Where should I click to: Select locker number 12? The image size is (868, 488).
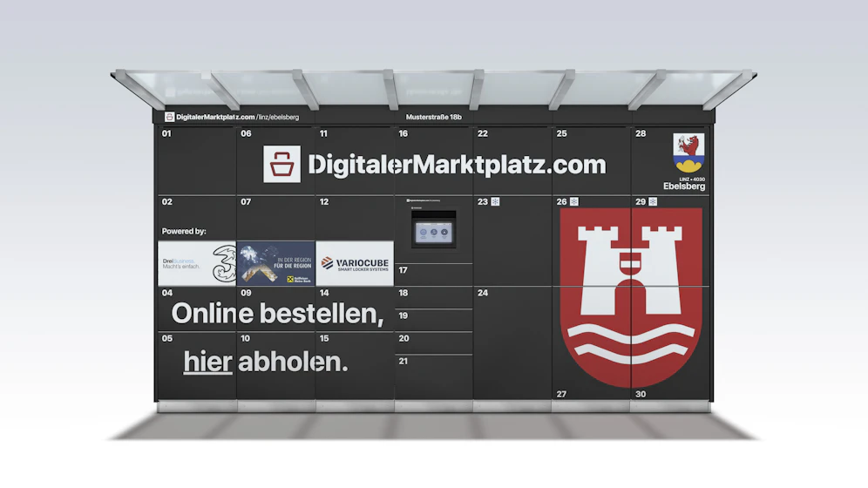[324, 202]
